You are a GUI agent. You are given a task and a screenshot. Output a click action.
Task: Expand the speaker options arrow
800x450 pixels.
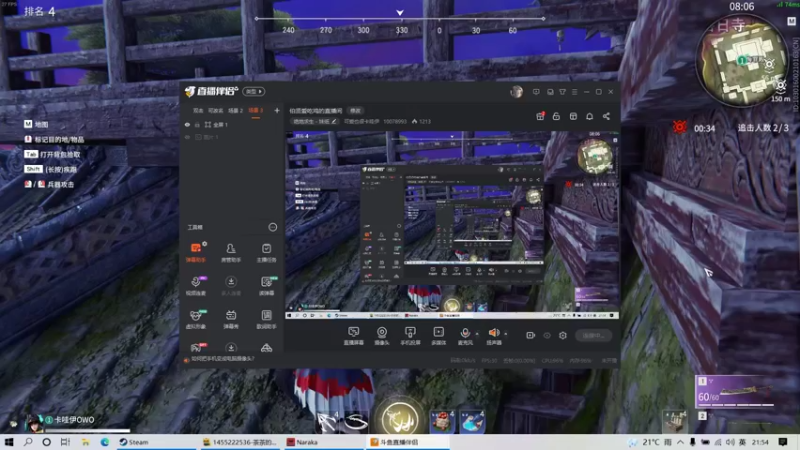[506, 334]
